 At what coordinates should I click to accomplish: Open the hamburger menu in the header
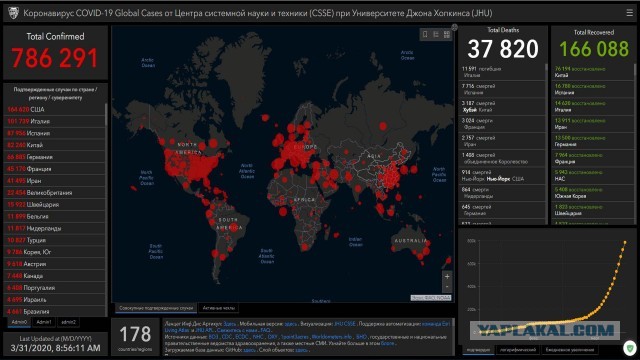pos(629,13)
